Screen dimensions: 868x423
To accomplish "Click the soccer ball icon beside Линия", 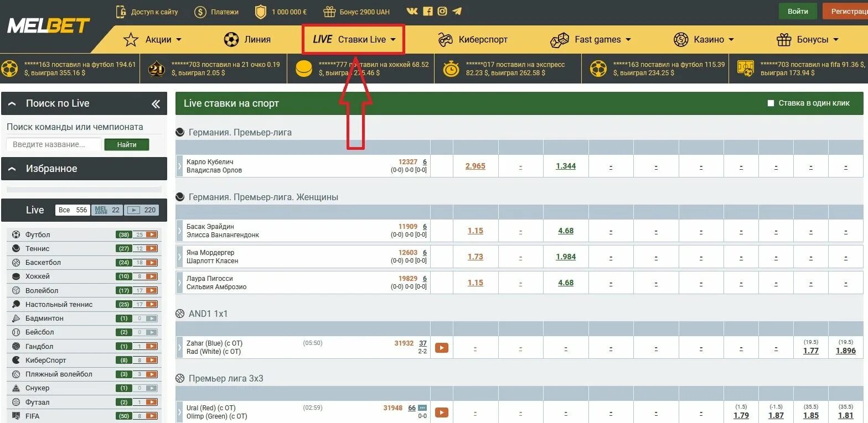I will tap(231, 39).
